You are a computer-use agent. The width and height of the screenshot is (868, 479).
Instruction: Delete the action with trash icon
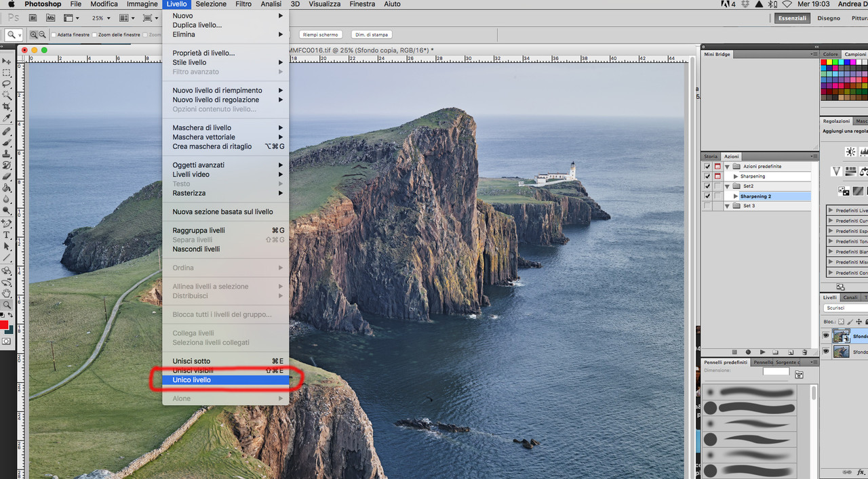point(805,352)
